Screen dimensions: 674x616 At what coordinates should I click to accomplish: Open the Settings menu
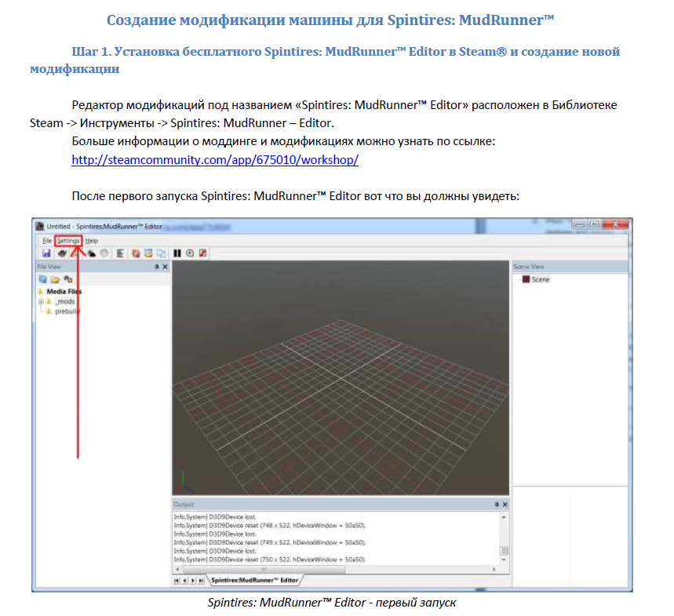point(68,241)
